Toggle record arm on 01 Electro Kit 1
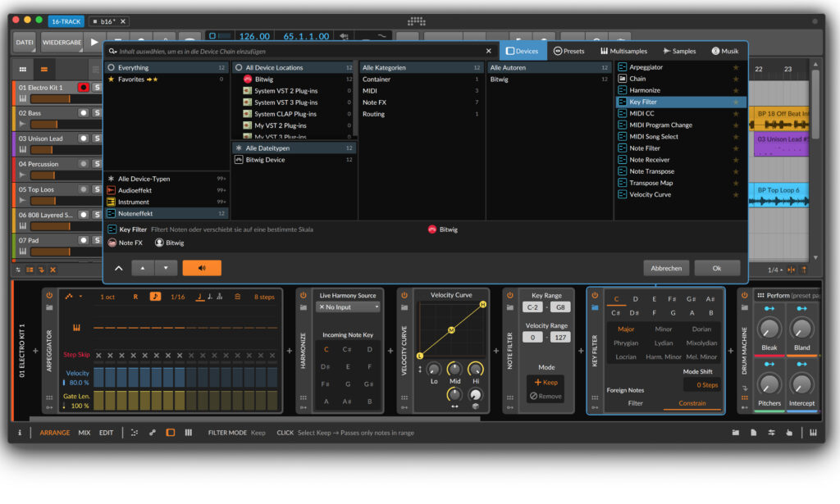Viewport: 840px width, 504px height. pyautogui.click(x=83, y=87)
